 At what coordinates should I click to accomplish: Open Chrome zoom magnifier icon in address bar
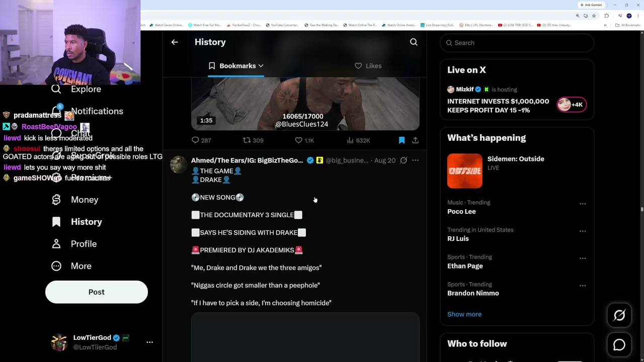pos(578,16)
